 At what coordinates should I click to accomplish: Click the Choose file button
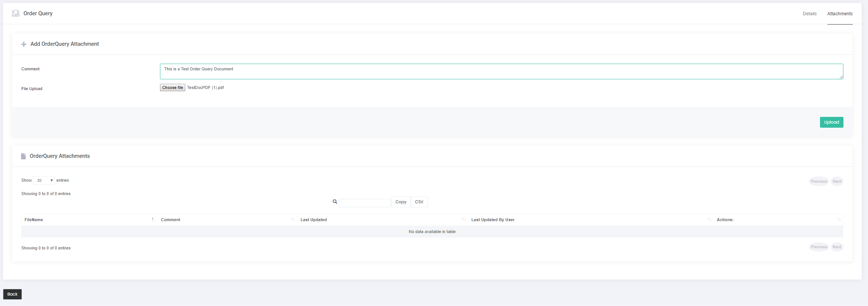173,88
